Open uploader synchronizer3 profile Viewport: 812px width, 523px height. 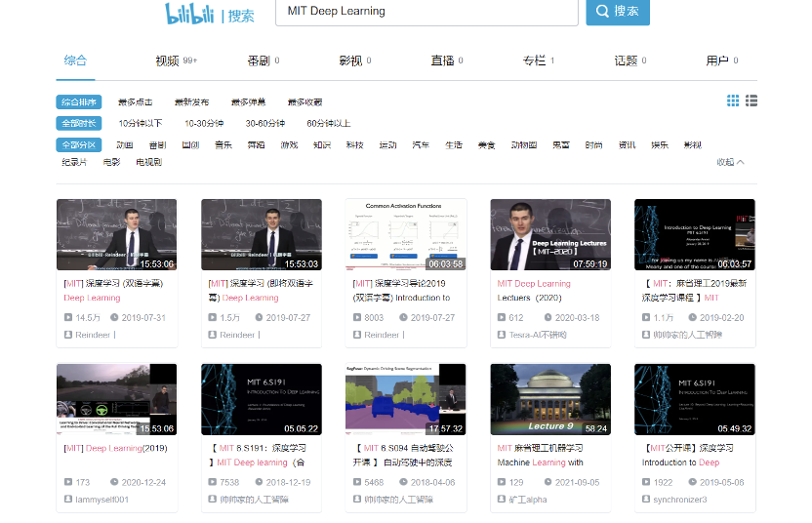[x=680, y=500]
